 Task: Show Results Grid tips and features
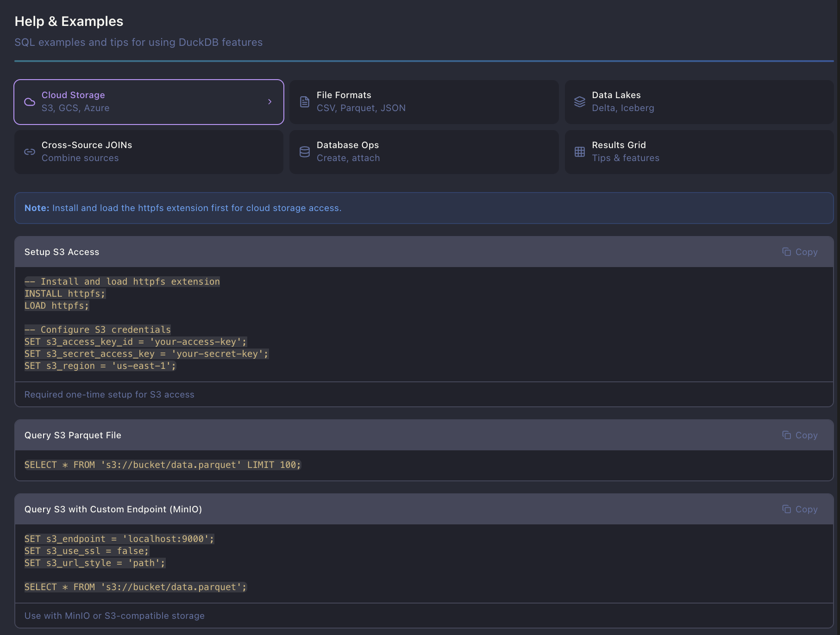tap(699, 152)
